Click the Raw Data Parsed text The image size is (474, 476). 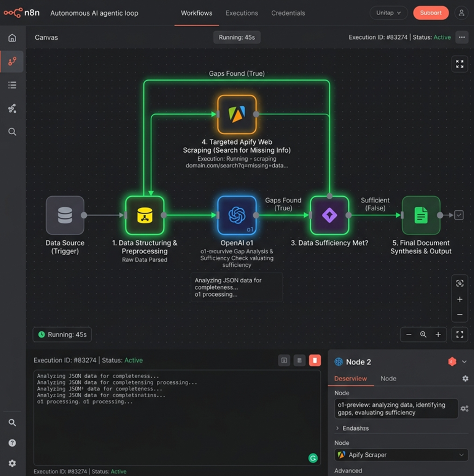tap(145, 260)
